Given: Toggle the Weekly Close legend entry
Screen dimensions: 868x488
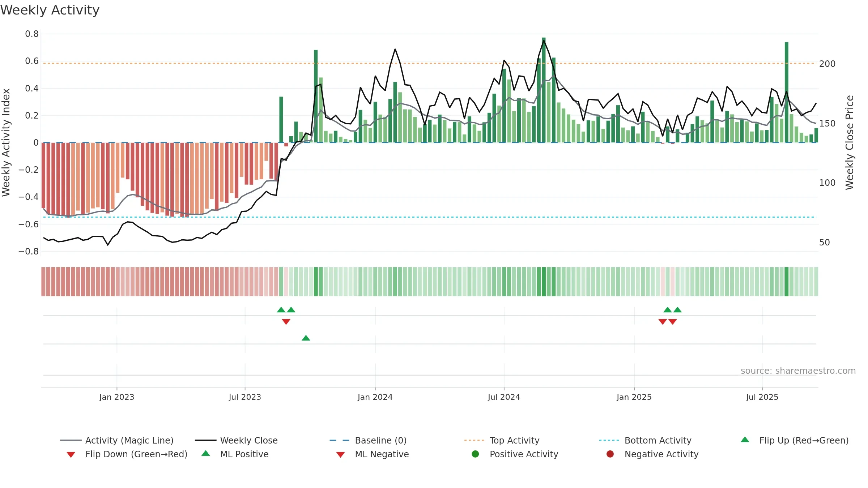Looking at the screenshot, I should 236,440.
